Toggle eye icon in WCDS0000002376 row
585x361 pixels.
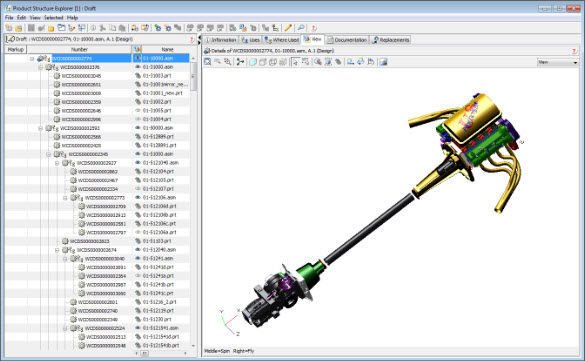pos(138,67)
